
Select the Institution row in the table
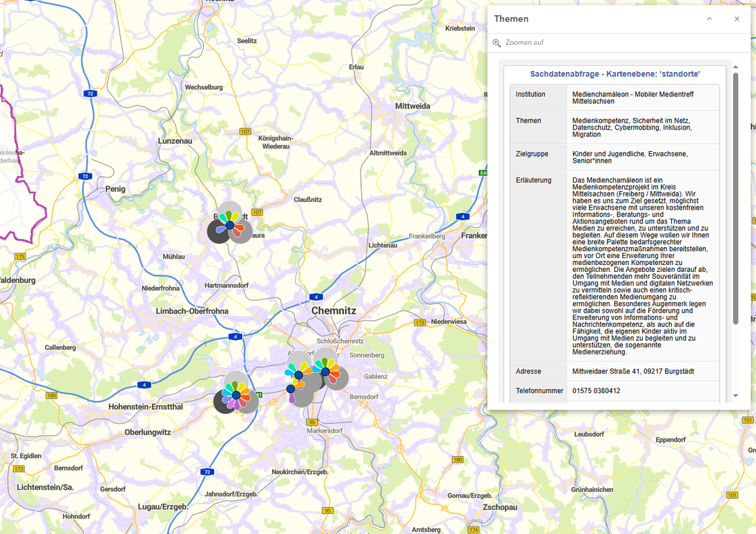point(614,98)
